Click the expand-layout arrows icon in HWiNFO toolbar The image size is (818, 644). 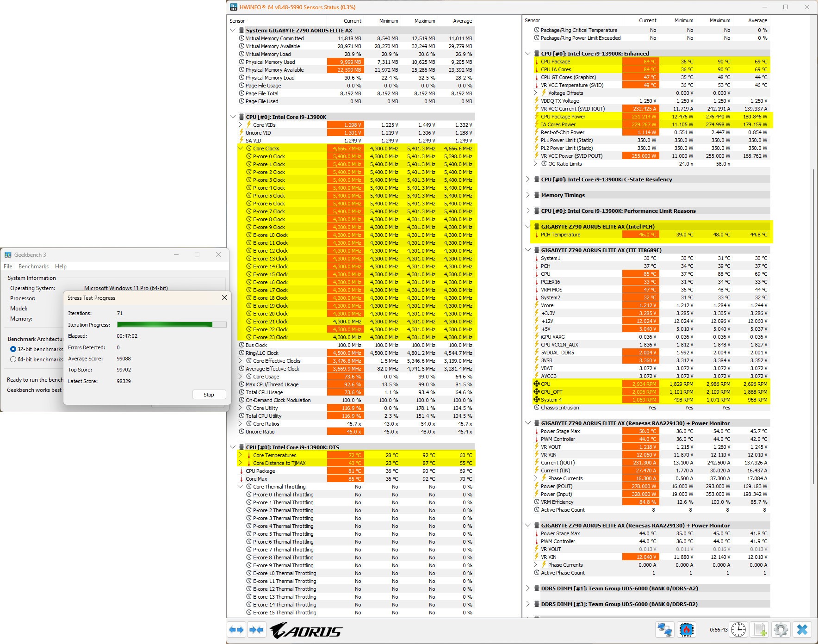tap(236, 630)
